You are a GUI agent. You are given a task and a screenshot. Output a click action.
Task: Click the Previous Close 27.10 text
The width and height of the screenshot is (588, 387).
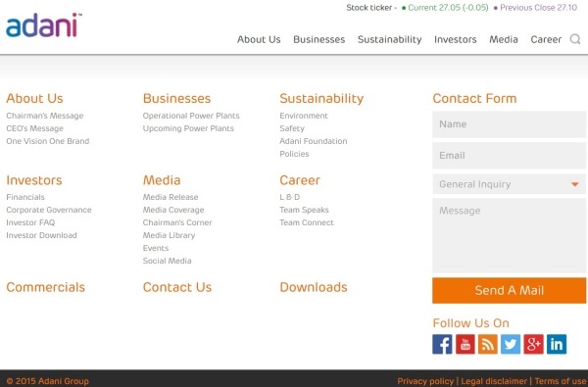tap(538, 8)
